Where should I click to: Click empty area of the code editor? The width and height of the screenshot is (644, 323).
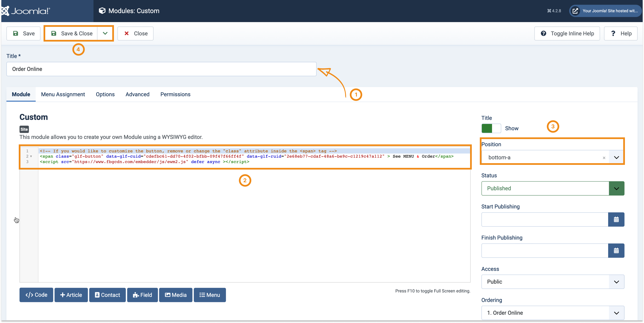[254, 225]
